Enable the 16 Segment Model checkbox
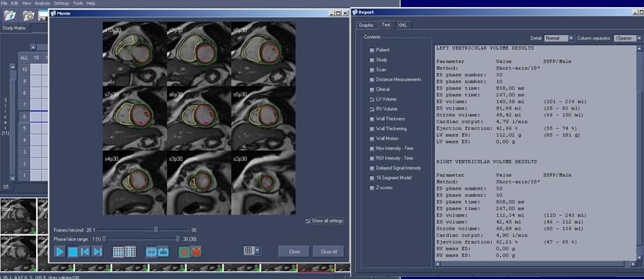 tap(372, 178)
